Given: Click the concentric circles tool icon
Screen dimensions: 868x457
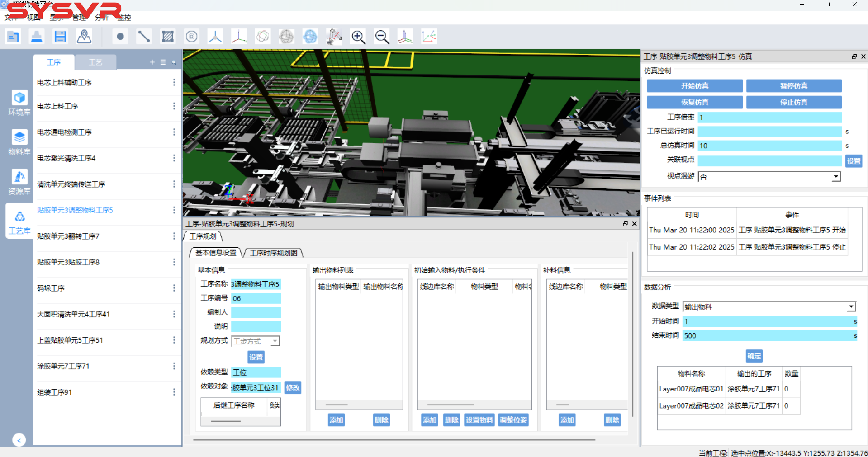Looking at the screenshot, I should 192,37.
